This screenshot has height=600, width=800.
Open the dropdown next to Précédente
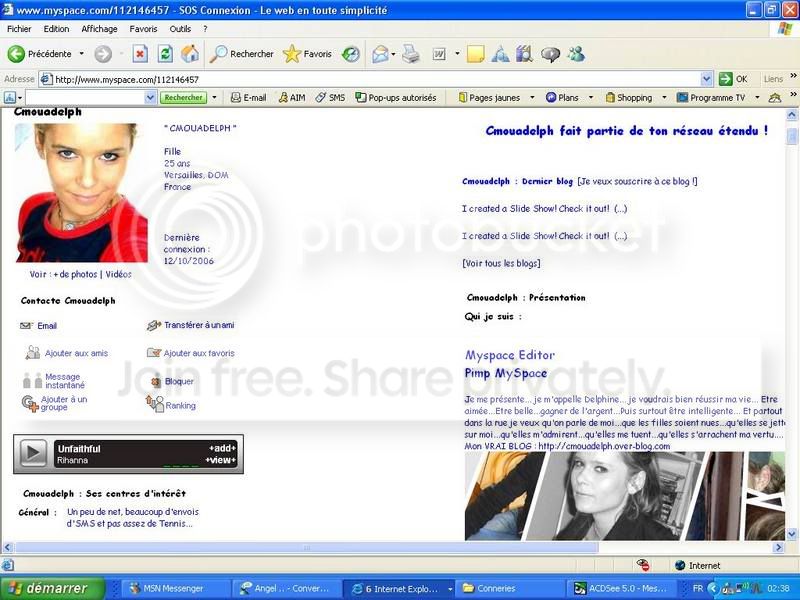coord(81,54)
